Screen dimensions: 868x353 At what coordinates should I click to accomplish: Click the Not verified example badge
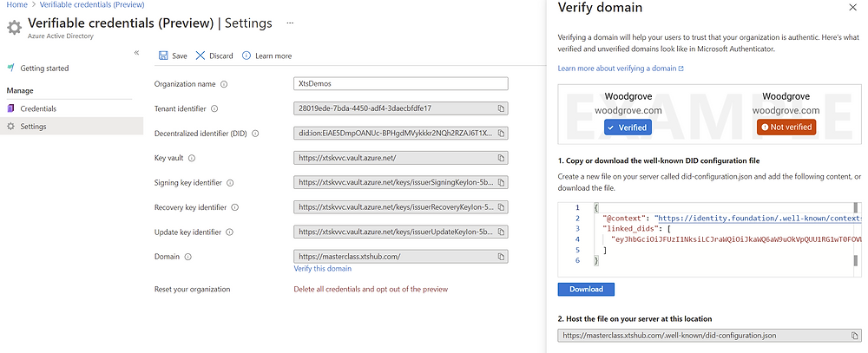pyautogui.click(x=786, y=127)
